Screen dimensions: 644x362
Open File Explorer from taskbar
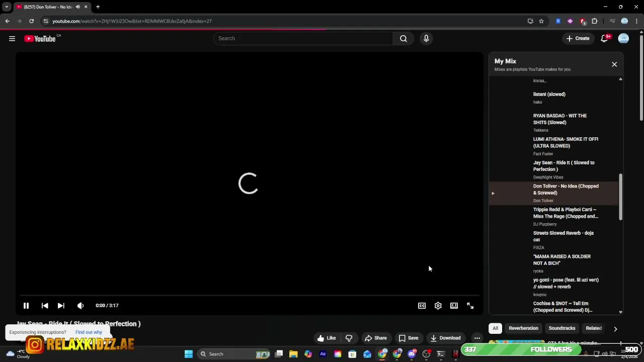293,354
